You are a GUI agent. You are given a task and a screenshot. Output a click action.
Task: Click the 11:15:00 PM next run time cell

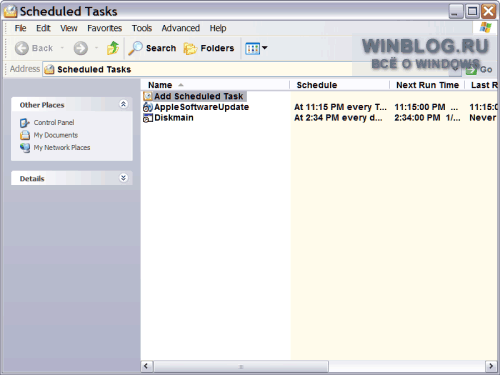pyautogui.click(x=426, y=107)
